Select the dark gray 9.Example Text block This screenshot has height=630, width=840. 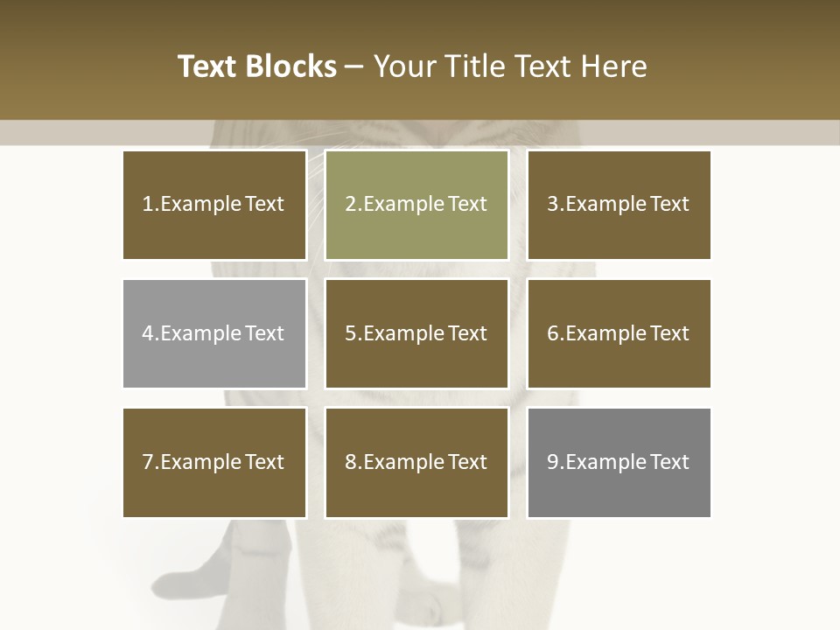click(x=619, y=463)
